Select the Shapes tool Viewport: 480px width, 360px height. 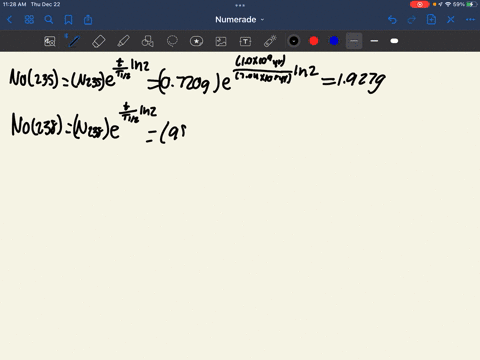(x=147, y=41)
